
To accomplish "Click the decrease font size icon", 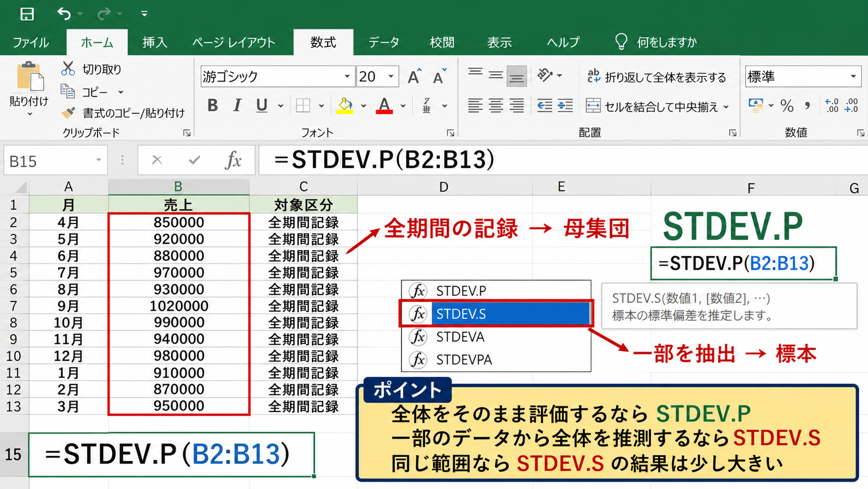I will point(439,77).
